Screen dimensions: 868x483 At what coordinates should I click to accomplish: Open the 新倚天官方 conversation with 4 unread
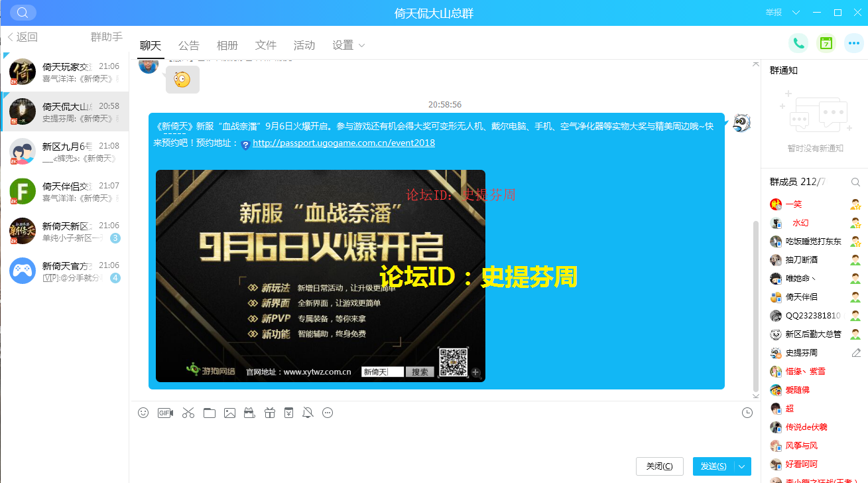point(64,271)
